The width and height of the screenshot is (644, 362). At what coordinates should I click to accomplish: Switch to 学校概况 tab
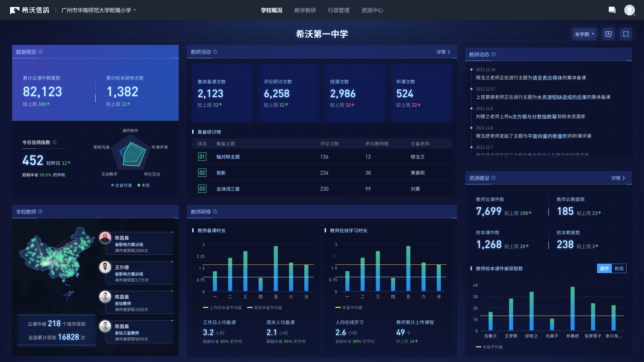tap(272, 10)
